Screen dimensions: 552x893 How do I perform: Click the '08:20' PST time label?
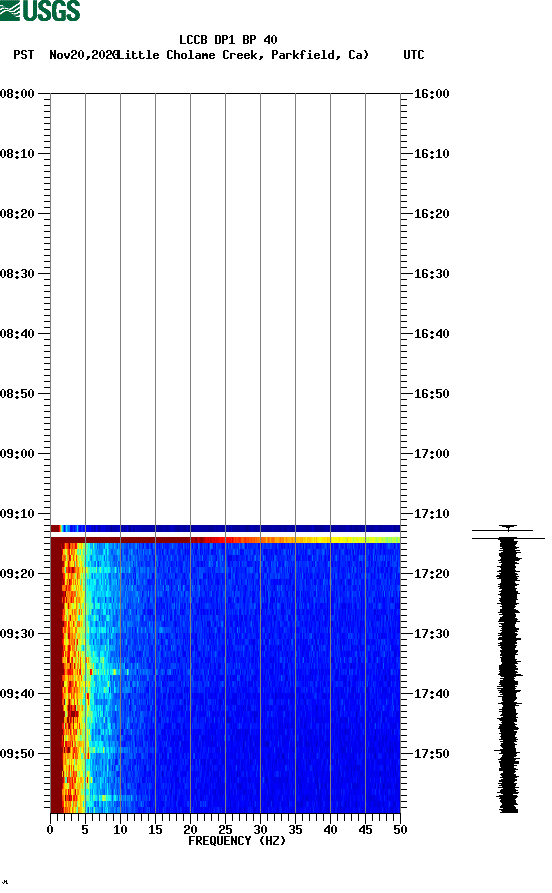(x=18, y=214)
